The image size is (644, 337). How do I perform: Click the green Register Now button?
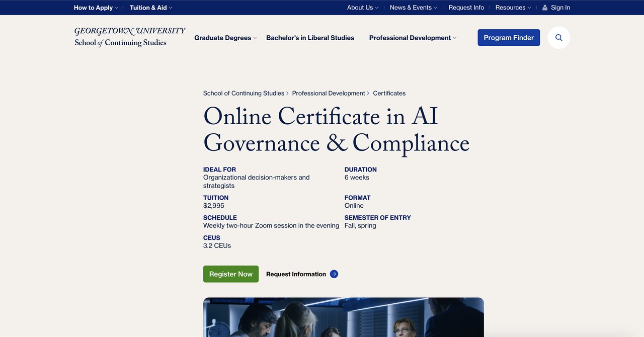pos(231,274)
